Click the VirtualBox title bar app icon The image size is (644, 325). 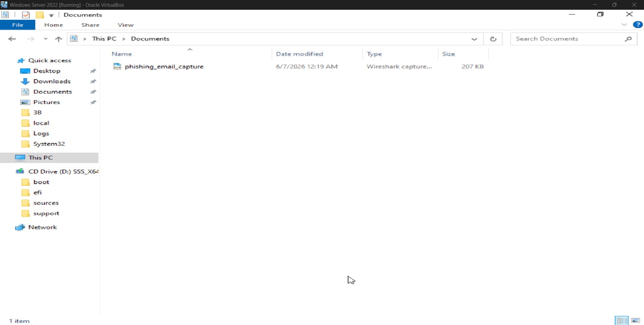pos(4,5)
